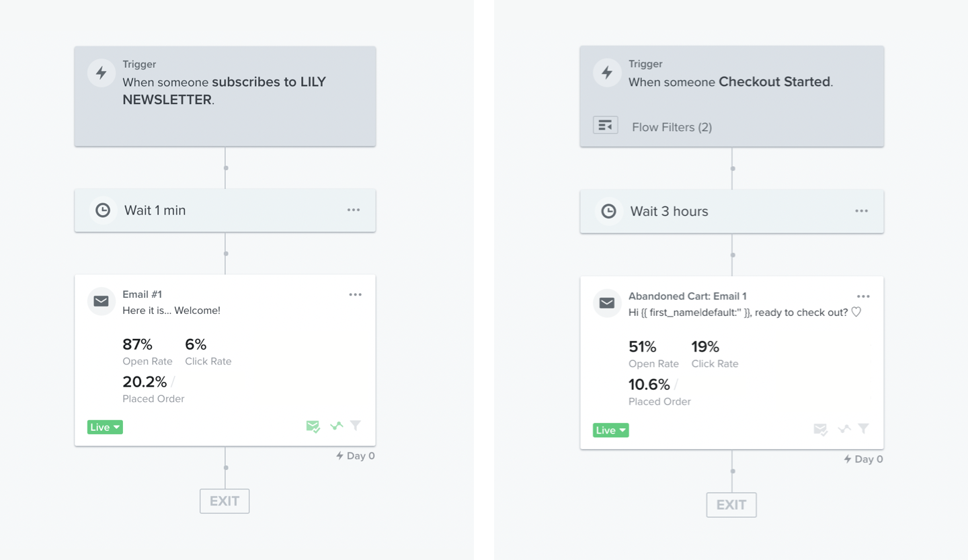968x560 pixels.
Task: Open the three-dot menu on Wait 1 min
Action: (x=354, y=210)
